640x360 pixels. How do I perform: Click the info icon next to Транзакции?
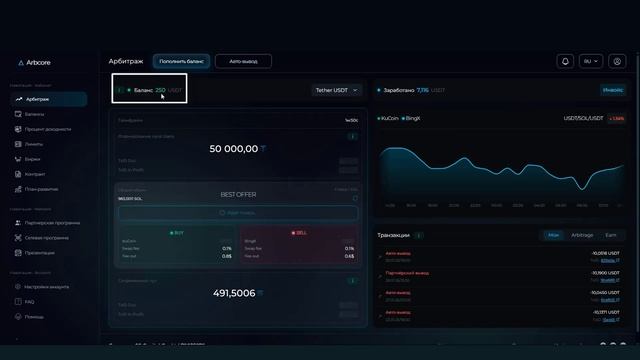pos(418,235)
